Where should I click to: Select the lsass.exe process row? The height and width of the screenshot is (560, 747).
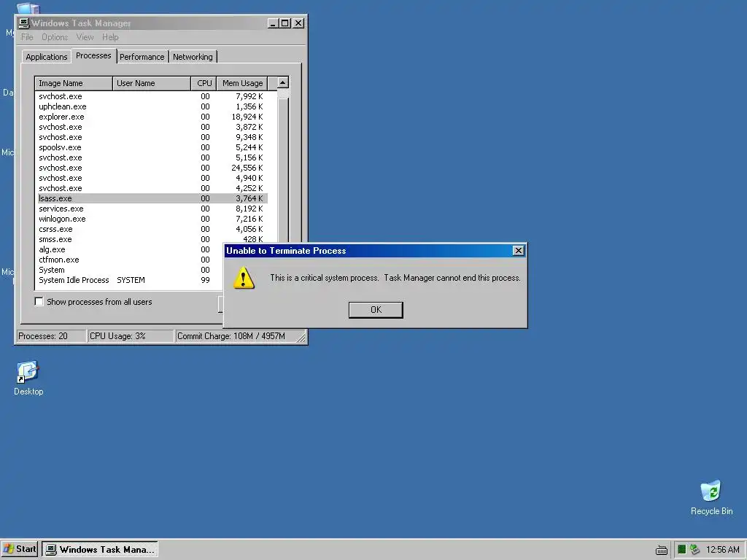152,198
